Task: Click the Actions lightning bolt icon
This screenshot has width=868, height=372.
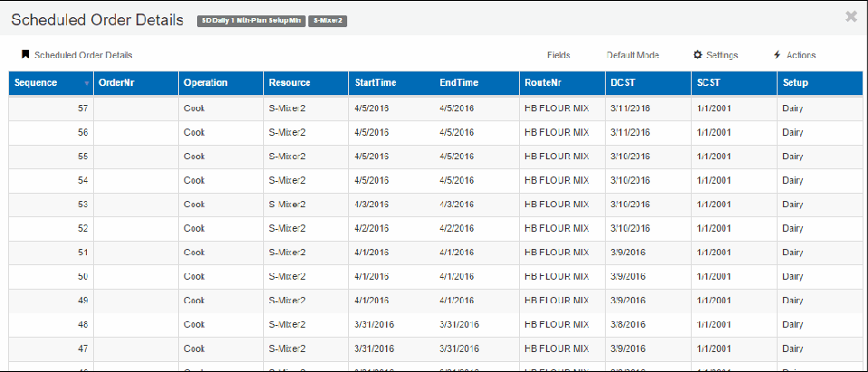Action: click(x=777, y=55)
